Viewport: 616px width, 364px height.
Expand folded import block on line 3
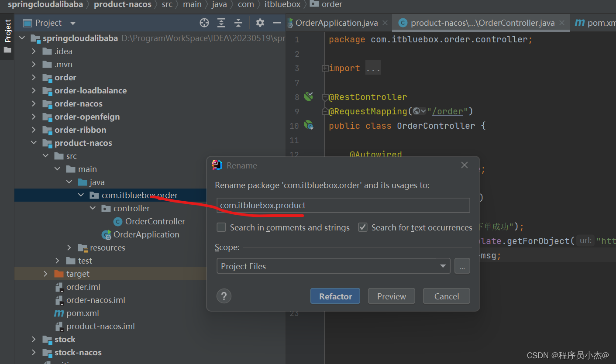(325, 68)
